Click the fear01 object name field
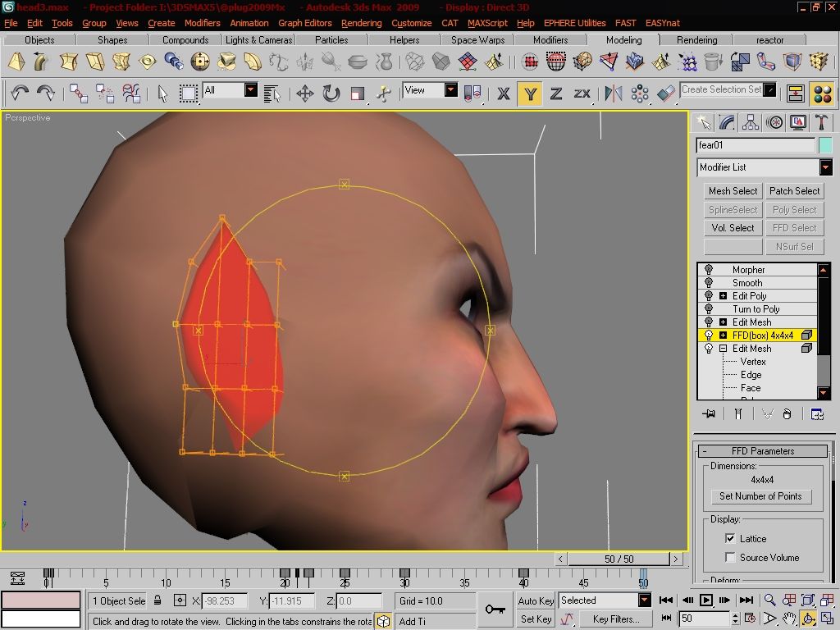 756,145
